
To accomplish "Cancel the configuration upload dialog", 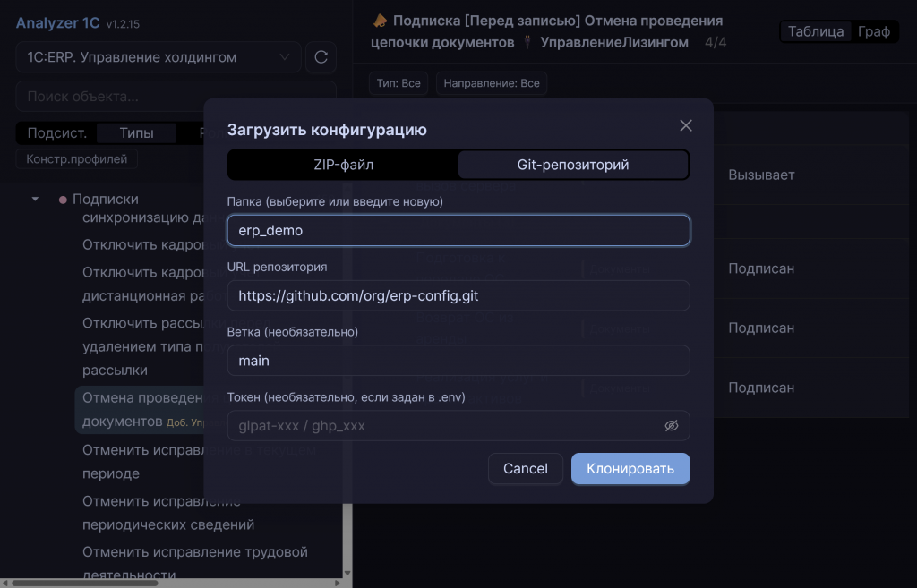I will point(526,469).
